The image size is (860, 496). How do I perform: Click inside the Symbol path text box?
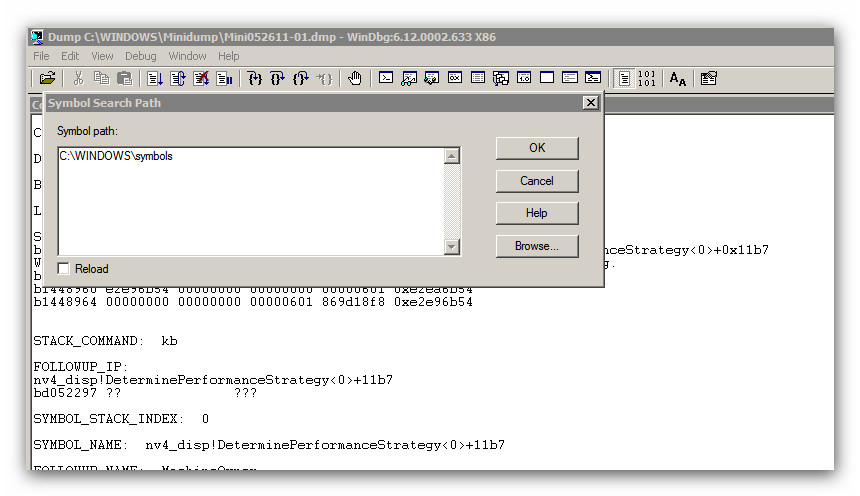coord(251,201)
